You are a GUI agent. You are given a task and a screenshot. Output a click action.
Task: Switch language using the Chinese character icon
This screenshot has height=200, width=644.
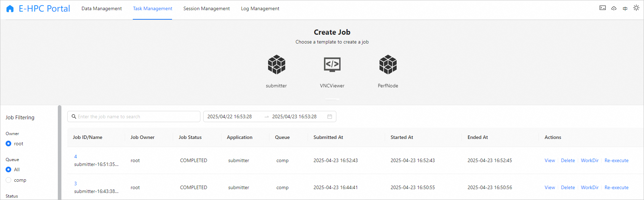(625, 8)
